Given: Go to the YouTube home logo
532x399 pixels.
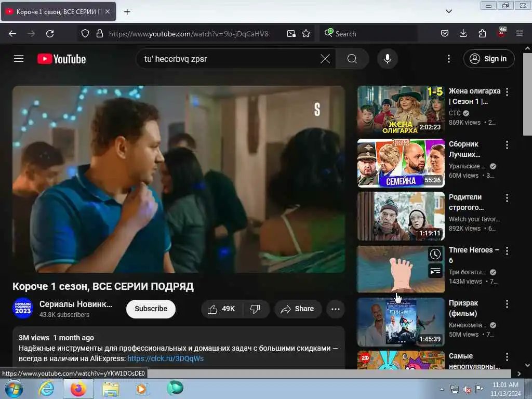Looking at the screenshot, I should [61, 59].
